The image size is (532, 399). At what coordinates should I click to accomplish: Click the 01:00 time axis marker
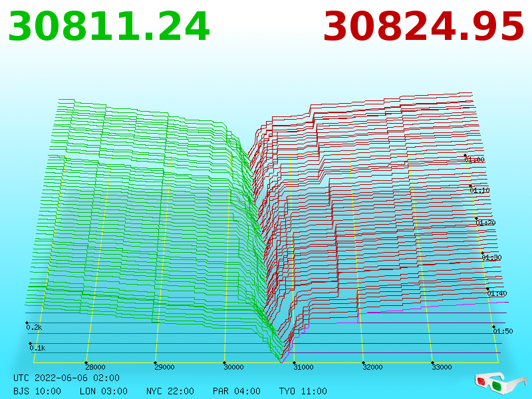[475, 160]
